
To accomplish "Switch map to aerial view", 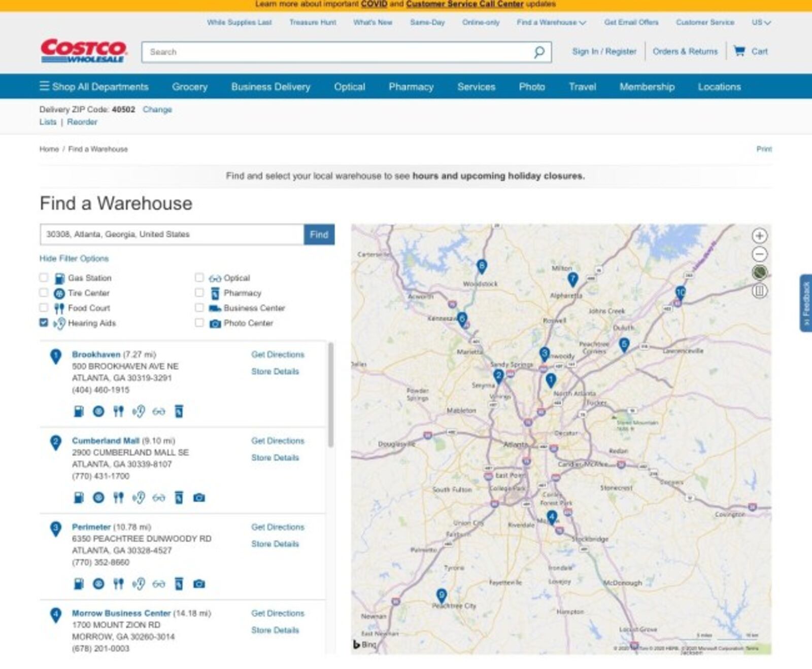I will click(759, 272).
